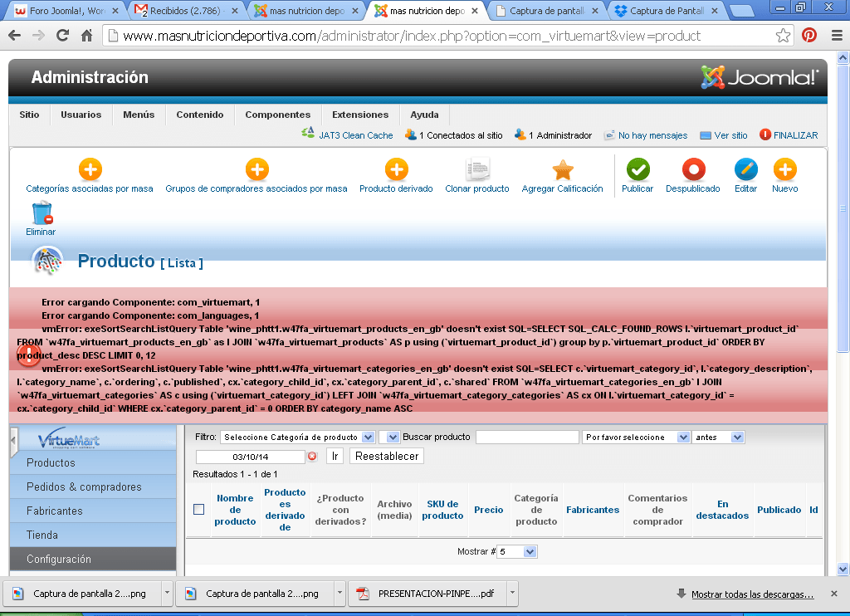Switch to the Foro Joomla! browser tab
Image resolution: width=850 pixels, height=616 pixels.
click(66, 10)
